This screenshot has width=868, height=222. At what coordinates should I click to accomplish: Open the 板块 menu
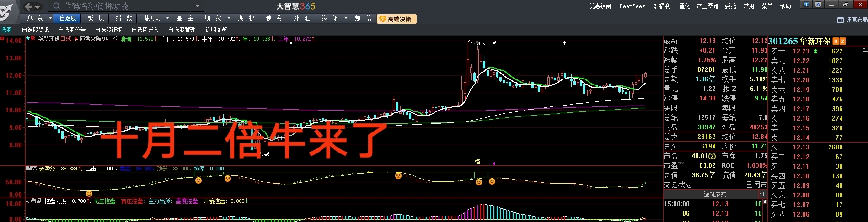tap(96, 18)
